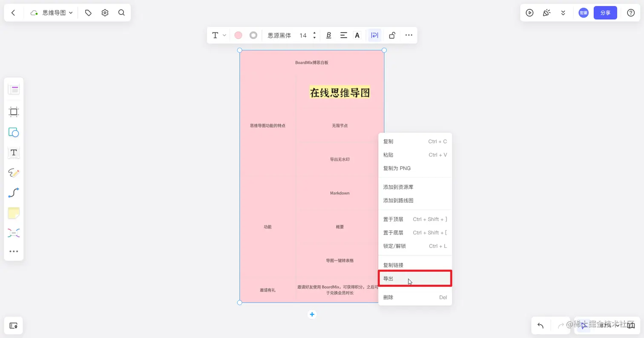
Task: Apply bold formatting with the B icon
Action: 328,35
